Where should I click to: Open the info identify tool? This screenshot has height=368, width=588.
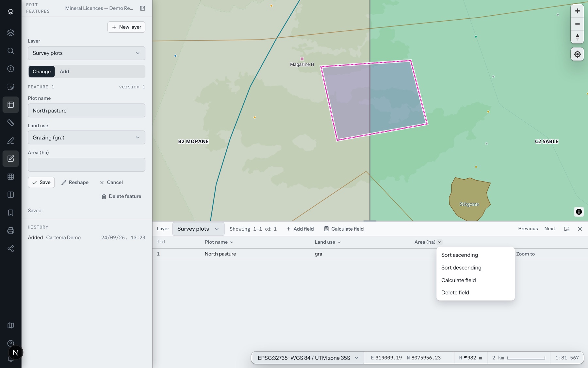10,69
